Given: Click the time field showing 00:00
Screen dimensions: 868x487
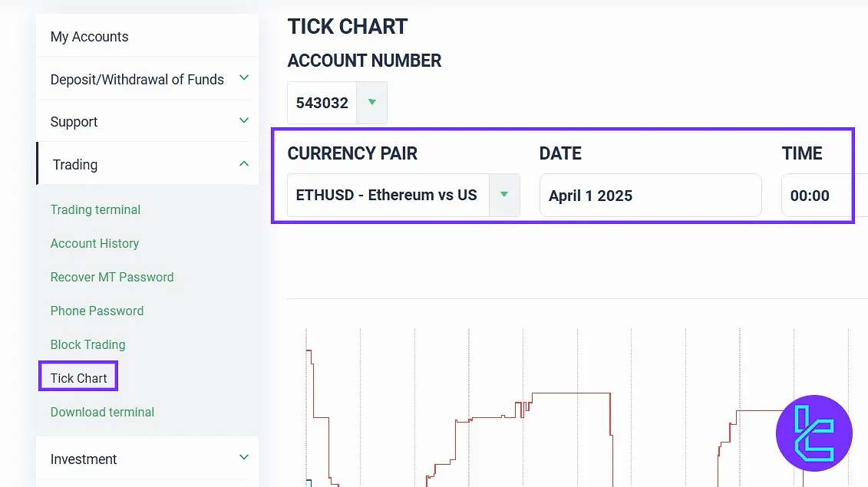Looking at the screenshot, I should [821, 196].
